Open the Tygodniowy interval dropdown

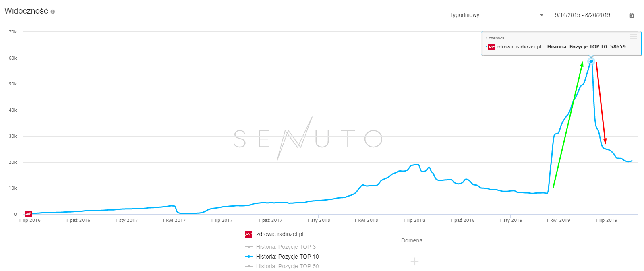(x=493, y=15)
